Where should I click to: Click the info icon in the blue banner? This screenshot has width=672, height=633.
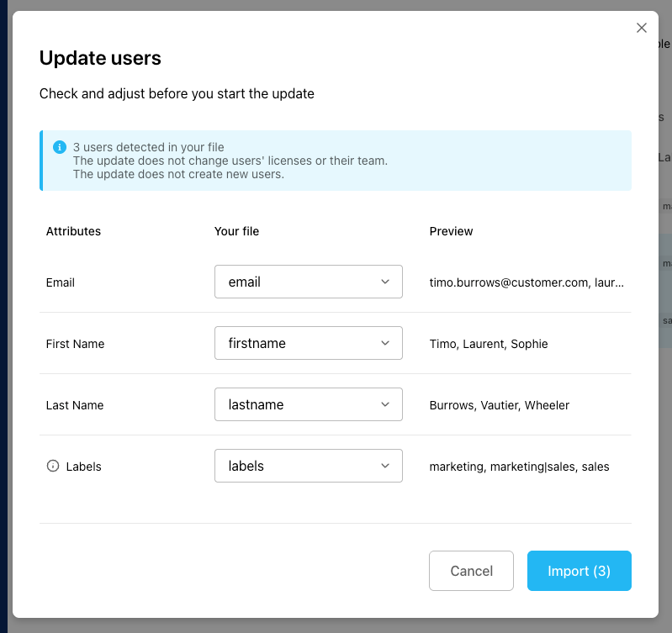point(60,147)
